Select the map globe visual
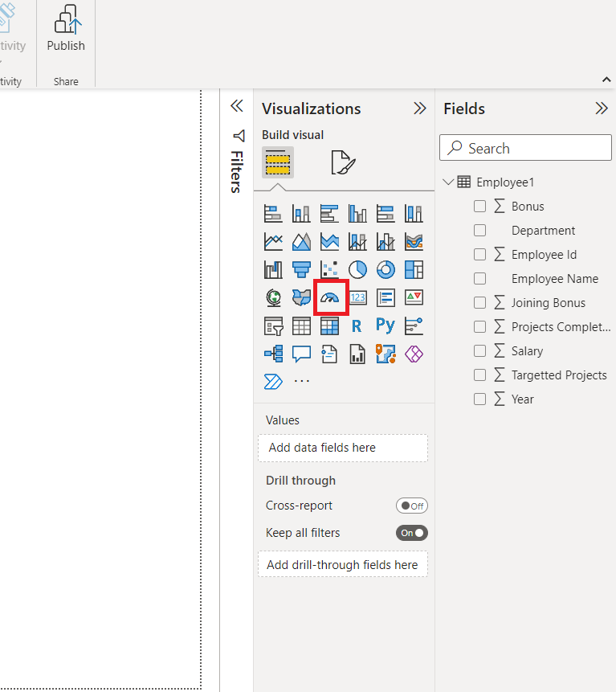 (x=273, y=297)
